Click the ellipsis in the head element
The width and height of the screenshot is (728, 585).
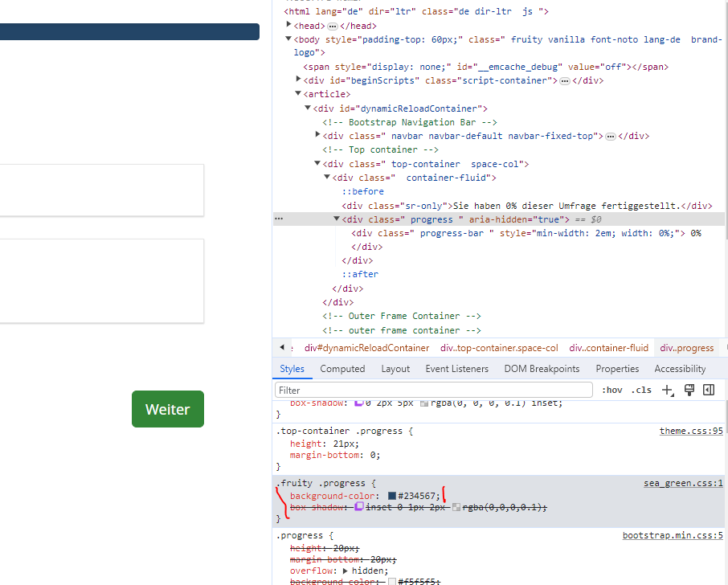(333, 27)
